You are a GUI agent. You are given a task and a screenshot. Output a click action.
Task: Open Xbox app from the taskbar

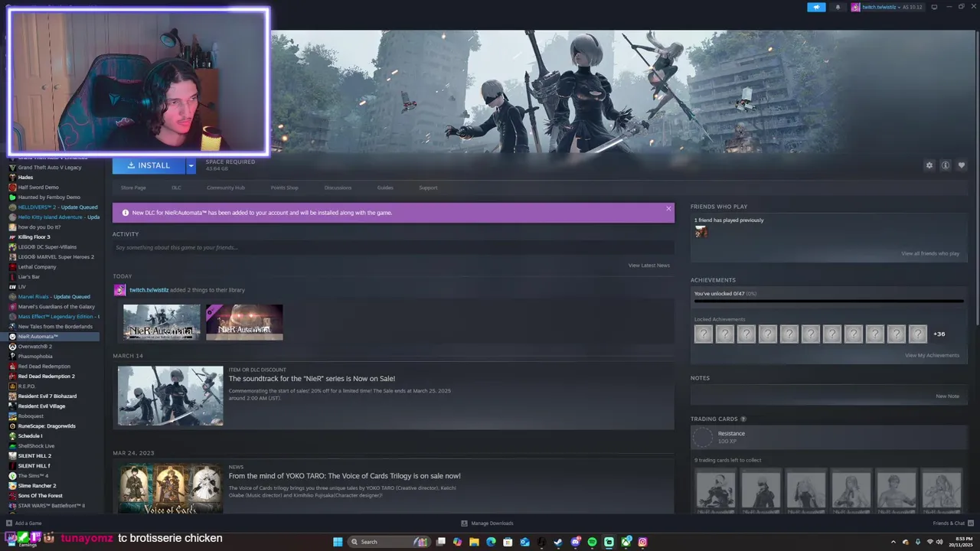click(x=626, y=542)
